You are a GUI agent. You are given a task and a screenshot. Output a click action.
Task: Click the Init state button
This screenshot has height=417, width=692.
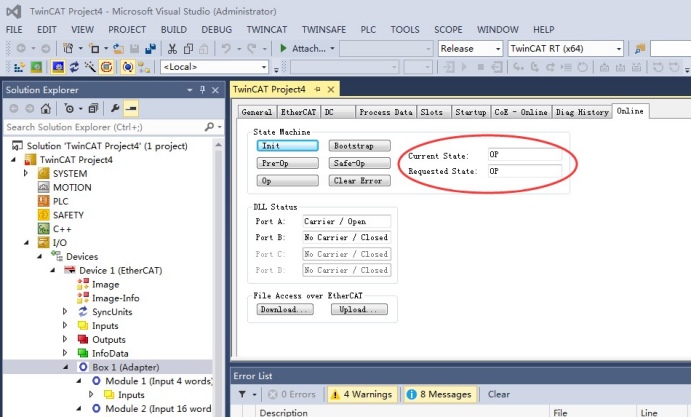287,146
